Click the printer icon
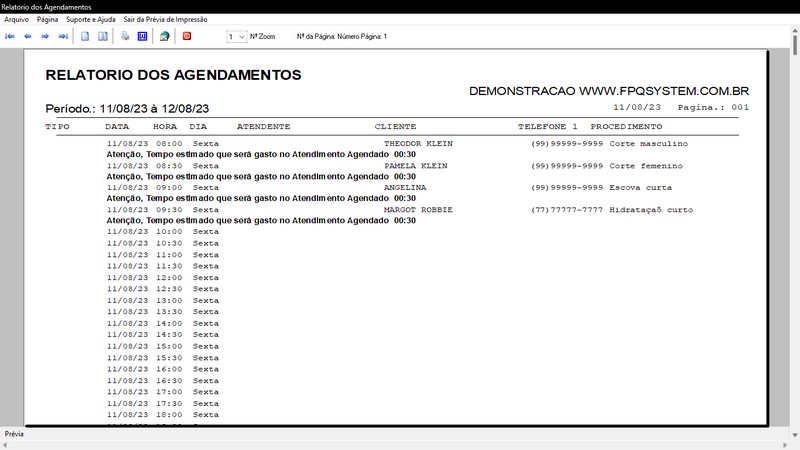Image resolution: width=800 pixels, height=450 pixels. tap(125, 36)
